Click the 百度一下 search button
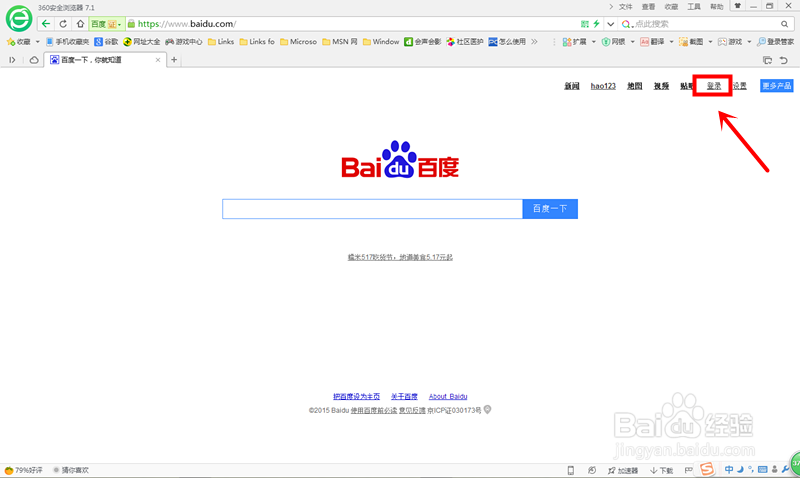 550,209
